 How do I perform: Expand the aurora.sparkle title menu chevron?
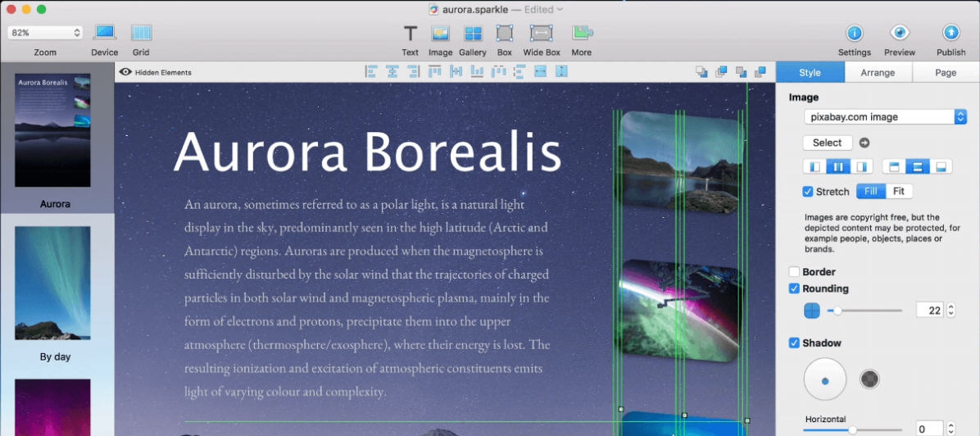click(x=560, y=10)
